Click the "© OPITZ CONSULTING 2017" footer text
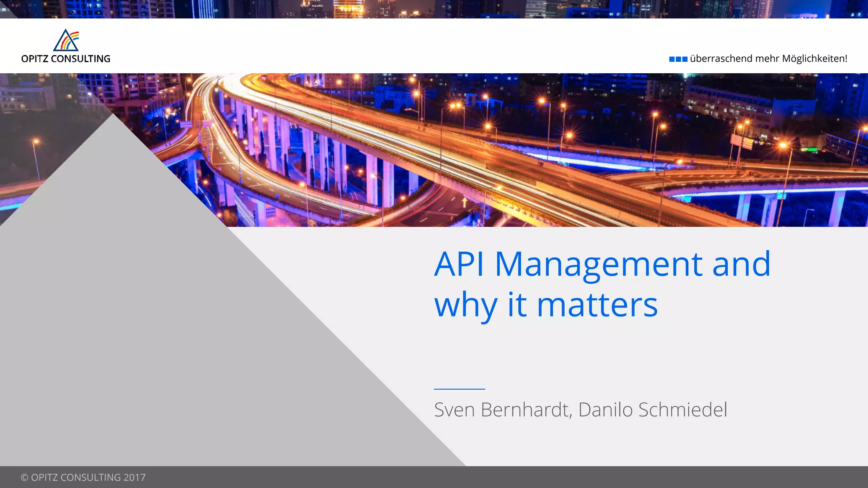 point(83,477)
